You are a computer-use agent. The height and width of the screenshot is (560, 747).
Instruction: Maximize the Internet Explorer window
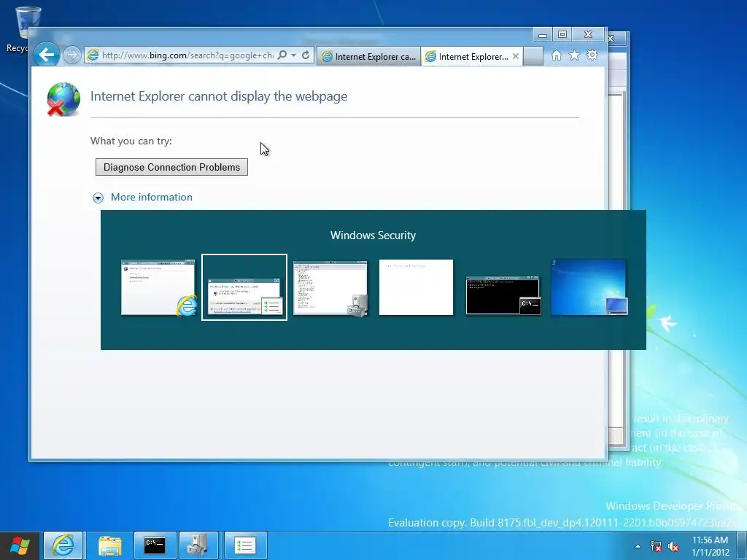pyautogui.click(x=562, y=35)
